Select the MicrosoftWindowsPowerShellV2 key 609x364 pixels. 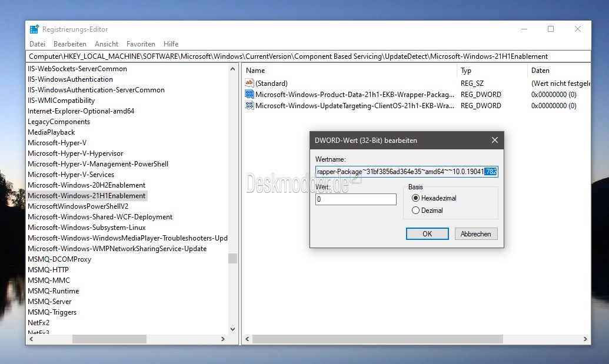(78, 206)
